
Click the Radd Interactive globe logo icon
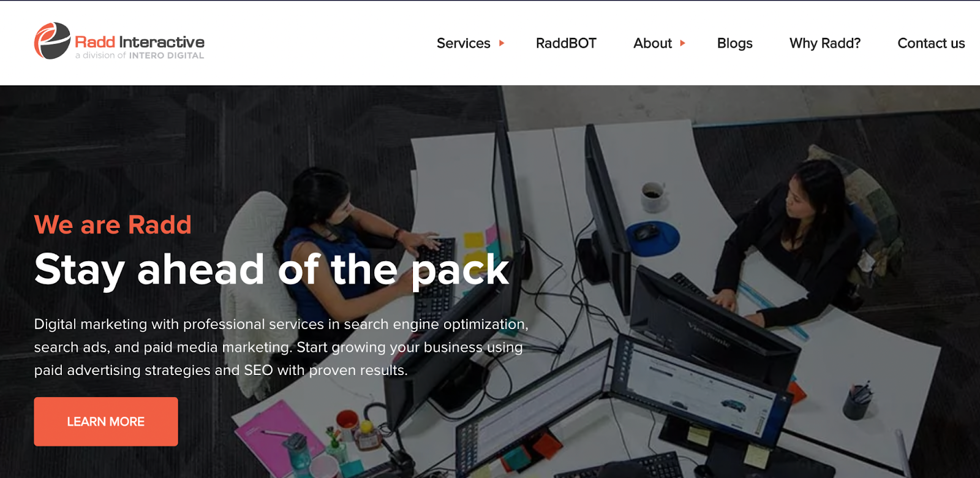[x=52, y=41]
